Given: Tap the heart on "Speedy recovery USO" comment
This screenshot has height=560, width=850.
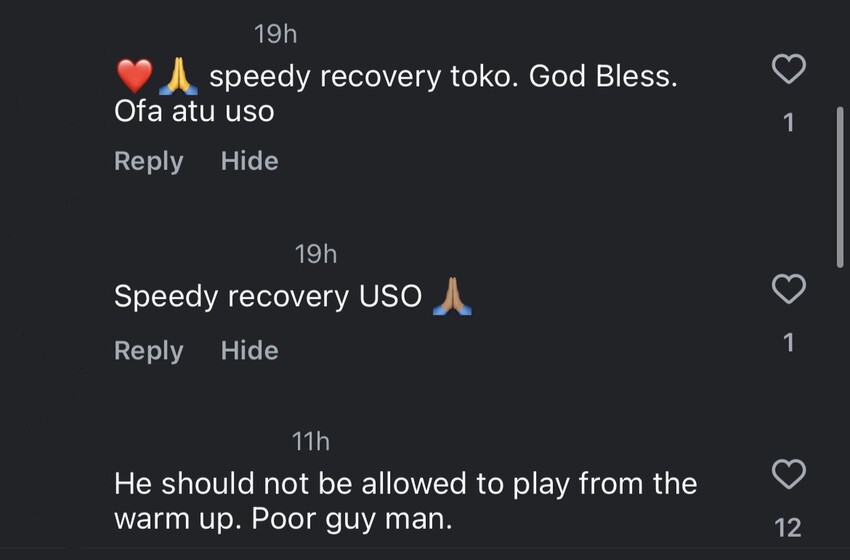Looking at the screenshot, I should point(789,290).
